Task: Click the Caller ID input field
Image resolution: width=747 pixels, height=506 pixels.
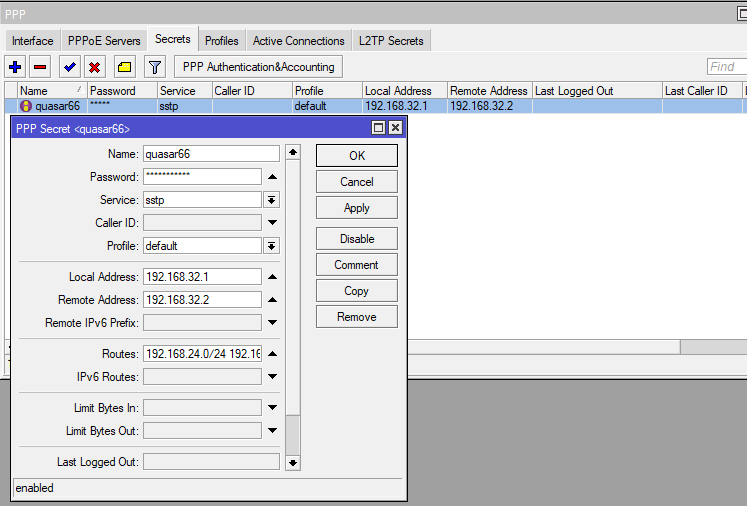Action: click(x=202, y=223)
